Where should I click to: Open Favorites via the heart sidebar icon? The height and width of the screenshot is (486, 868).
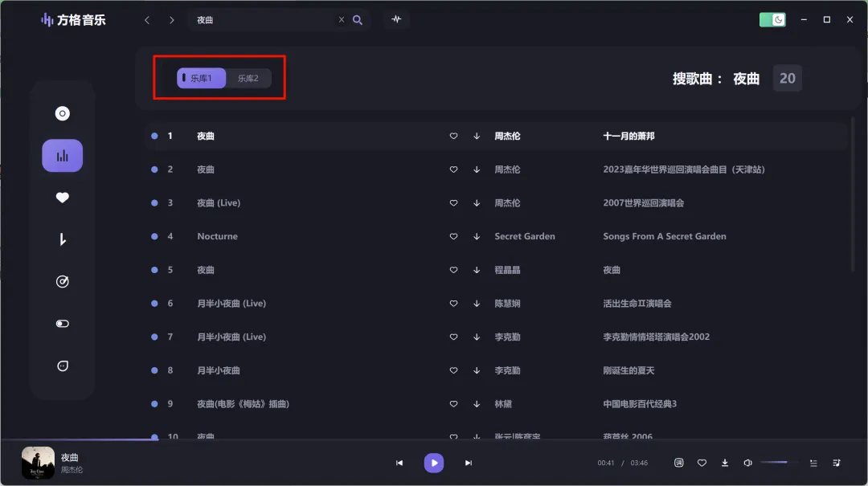point(62,197)
